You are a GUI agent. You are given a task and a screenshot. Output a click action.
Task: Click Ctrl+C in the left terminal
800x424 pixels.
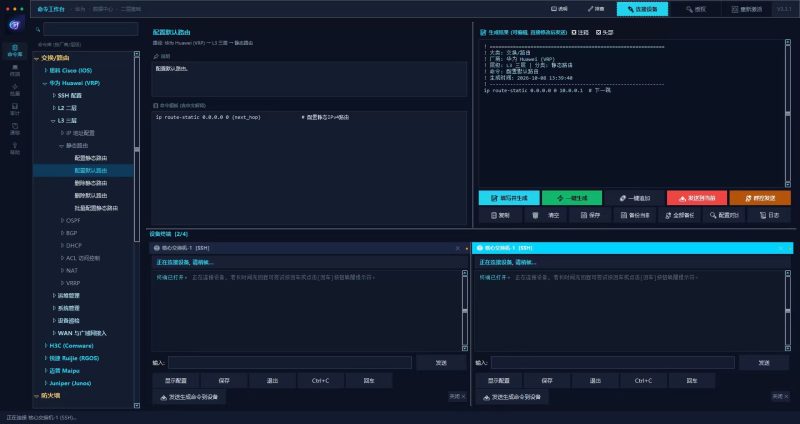tap(320, 381)
